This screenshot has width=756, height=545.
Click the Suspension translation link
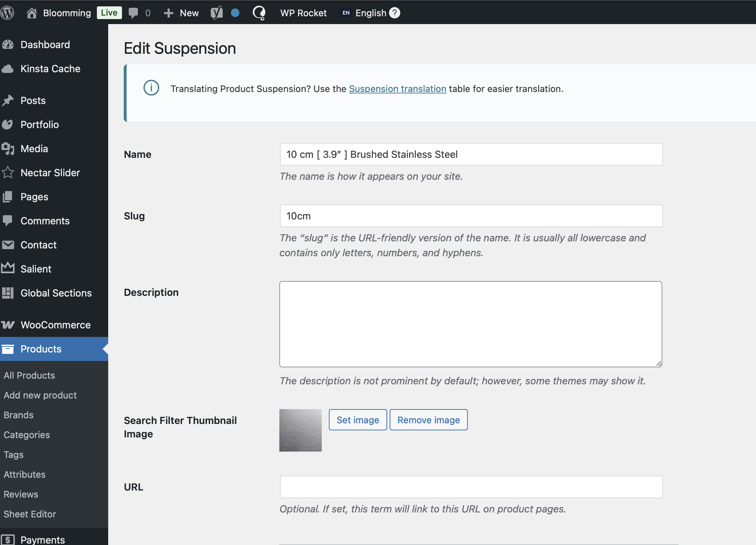tap(397, 89)
